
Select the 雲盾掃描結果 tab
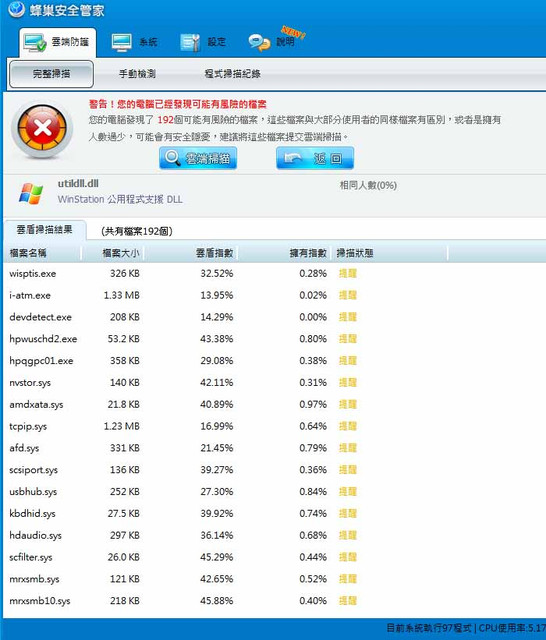[x=44, y=230]
